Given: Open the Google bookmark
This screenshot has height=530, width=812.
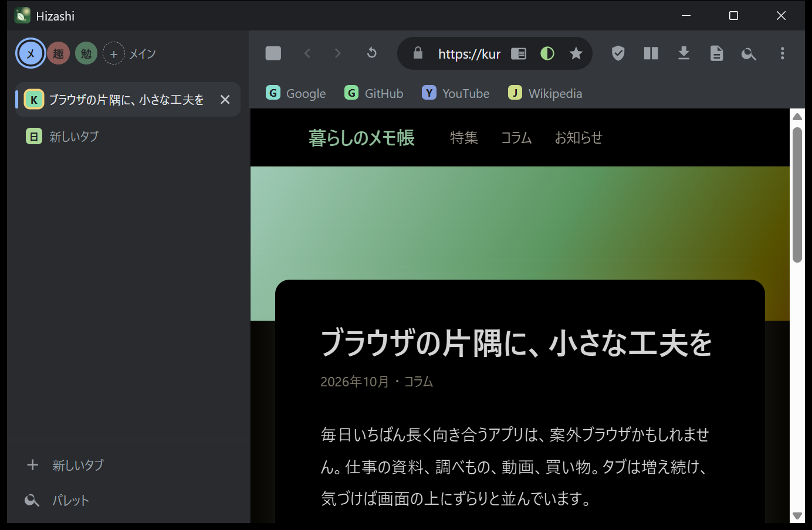Looking at the screenshot, I should coord(296,93).
